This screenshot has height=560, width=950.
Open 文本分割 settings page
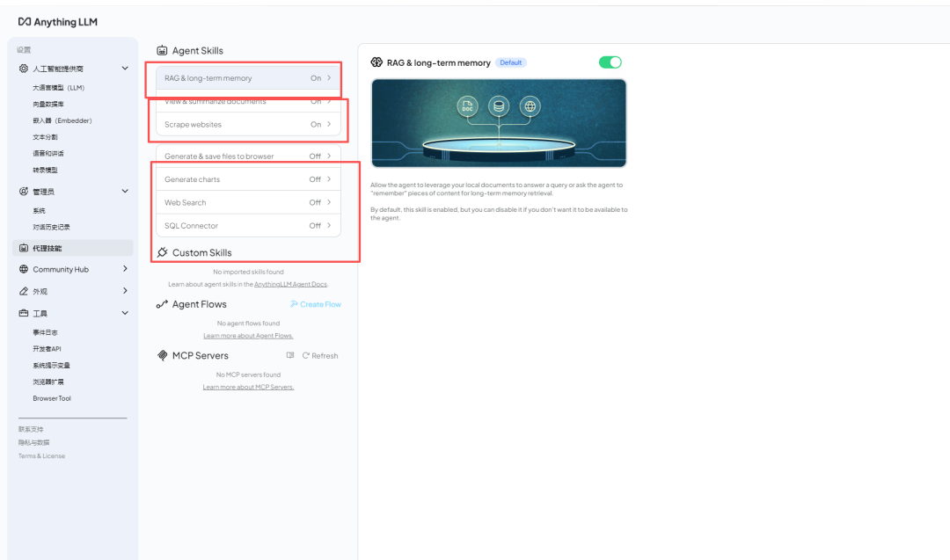click(45, 137)
